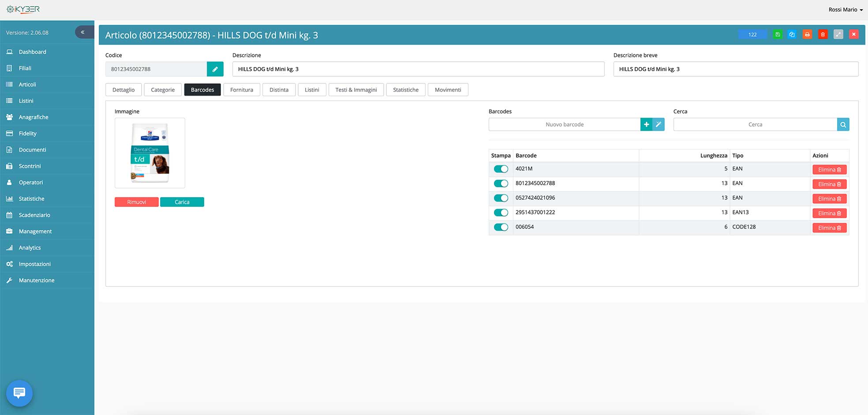Collapse the sidebar with the double-chevron button
Screen dimensions: 868x415
coord(84,32)
